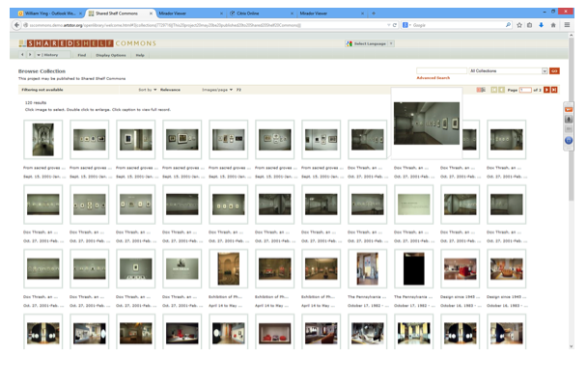Select the pale green text panel thumbnail

(x=413, y=205)
